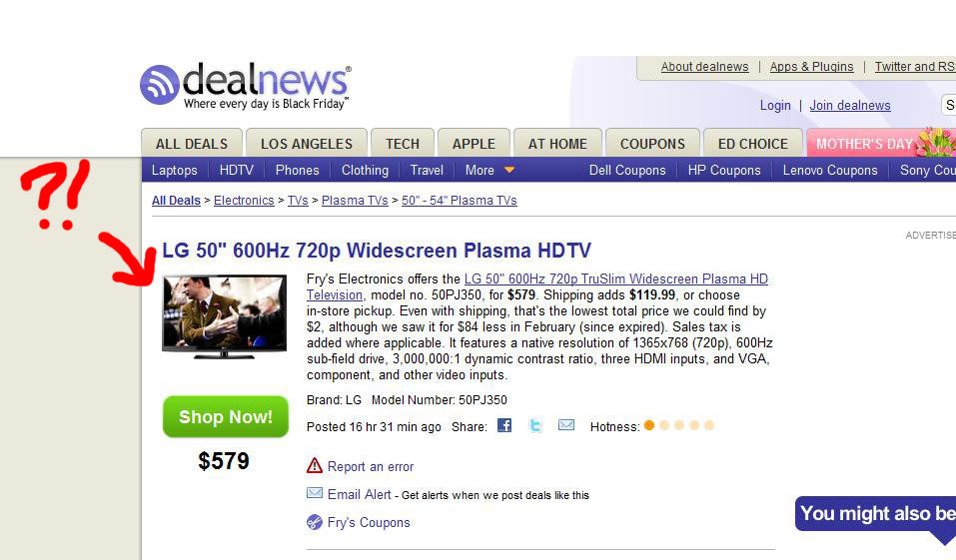Image resolution: width=956 pixels, height=560 pixels.
Task: Open the ALL DEALS tab
Action: point(192,144)
